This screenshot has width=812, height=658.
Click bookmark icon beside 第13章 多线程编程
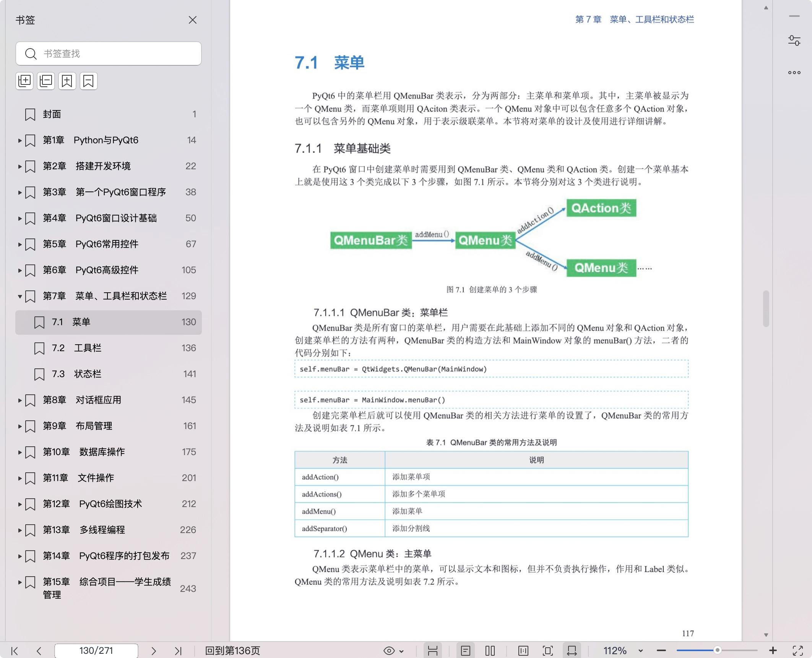tap(30, 530)
